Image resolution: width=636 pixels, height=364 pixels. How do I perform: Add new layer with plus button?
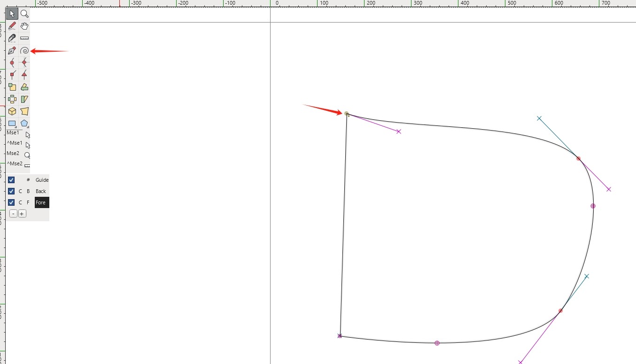(x=22, y=214)
